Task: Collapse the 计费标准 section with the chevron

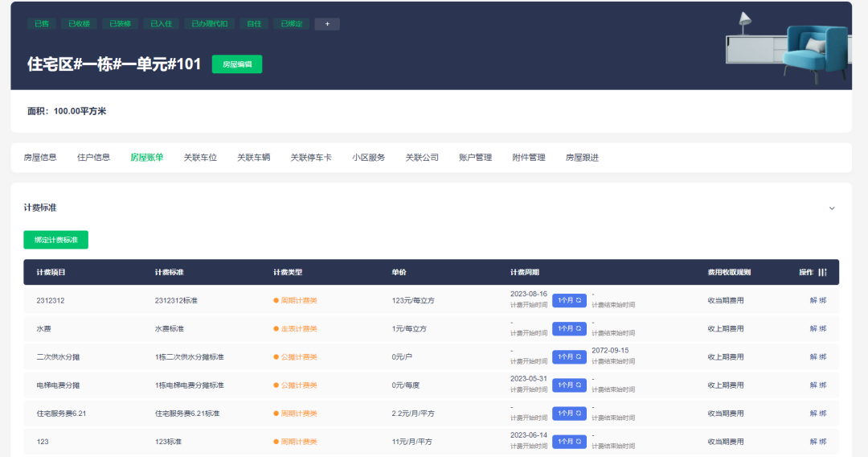Action: 832,208
